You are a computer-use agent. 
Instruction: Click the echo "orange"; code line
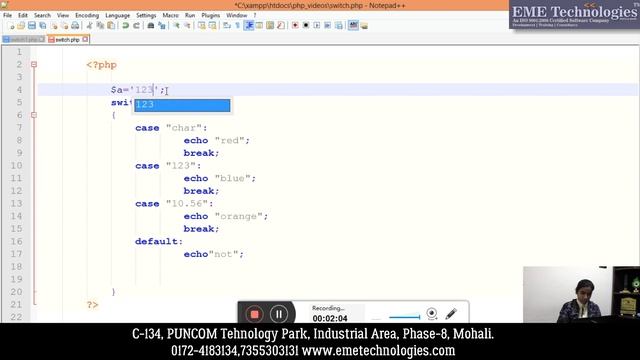click(226, 216)
